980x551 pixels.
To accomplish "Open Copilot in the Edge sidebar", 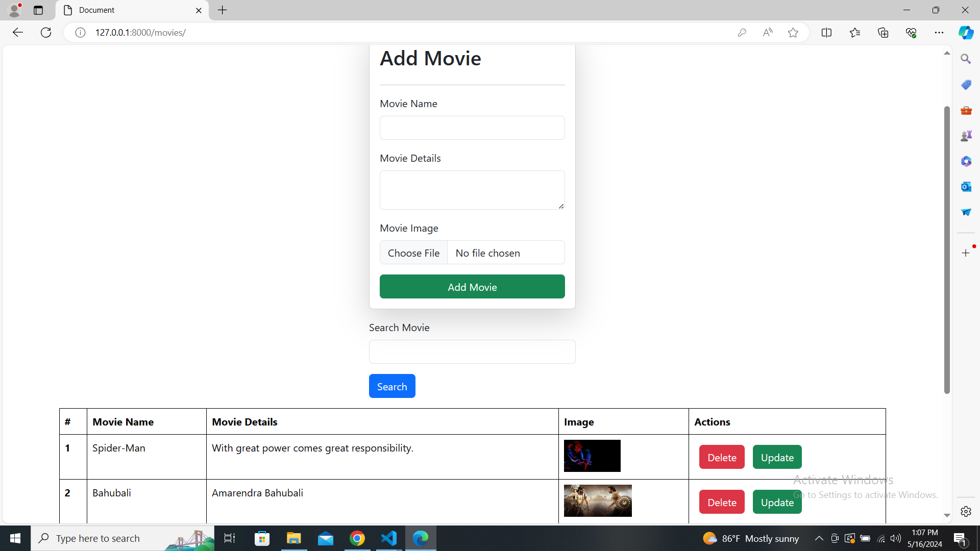I will click(966, 32).
